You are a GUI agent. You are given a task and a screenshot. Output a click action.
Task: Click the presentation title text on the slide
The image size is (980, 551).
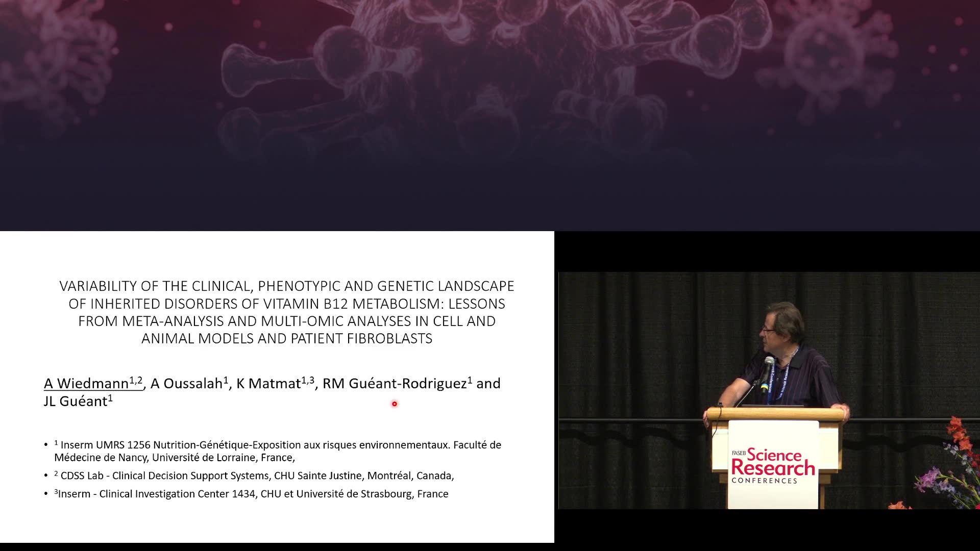coord(287,312)
